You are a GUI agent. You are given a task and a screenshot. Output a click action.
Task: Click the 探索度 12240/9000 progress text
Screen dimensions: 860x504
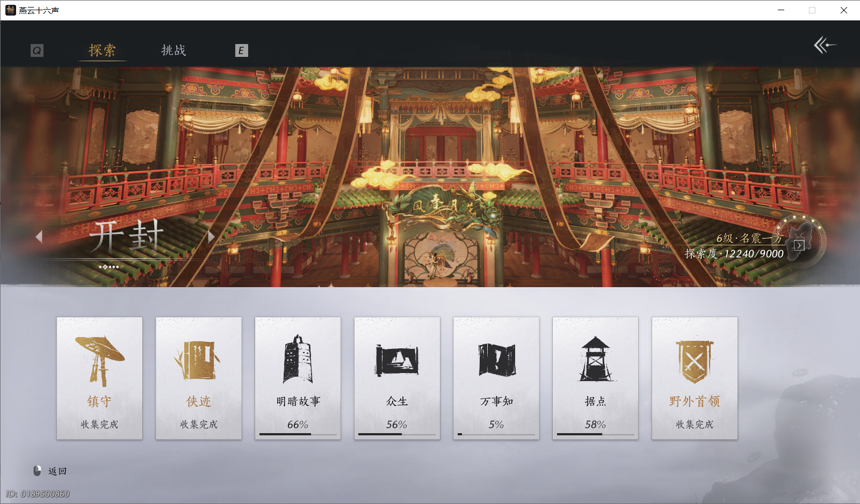tap(733, 252)
